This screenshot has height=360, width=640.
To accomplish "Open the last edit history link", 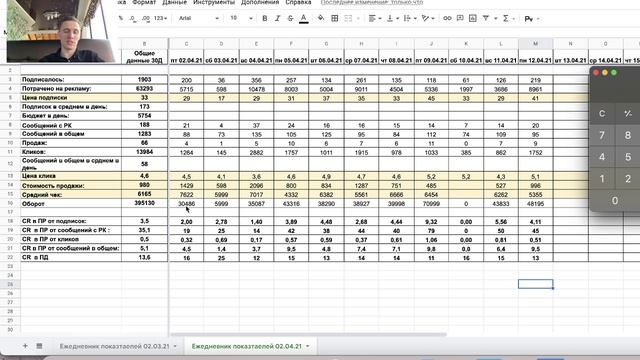I will [372, 2].
